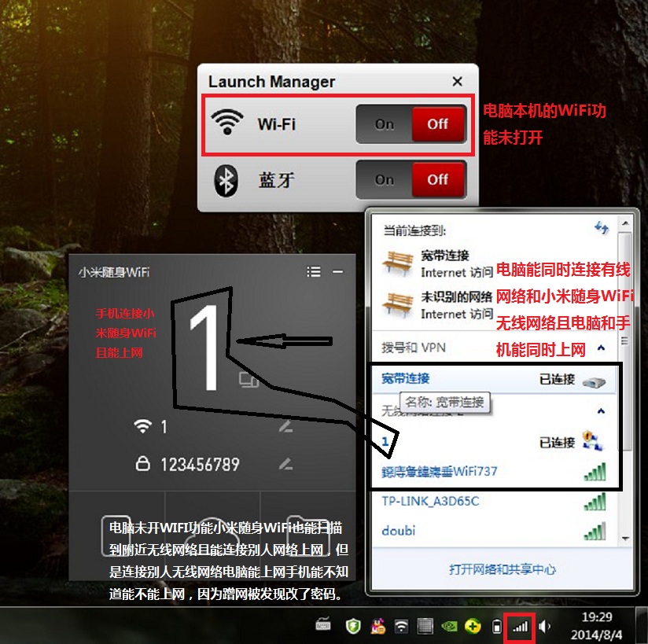Click the large connected-device count 1
This screenshot has height=644, width=648.
[x=205, y=348]
